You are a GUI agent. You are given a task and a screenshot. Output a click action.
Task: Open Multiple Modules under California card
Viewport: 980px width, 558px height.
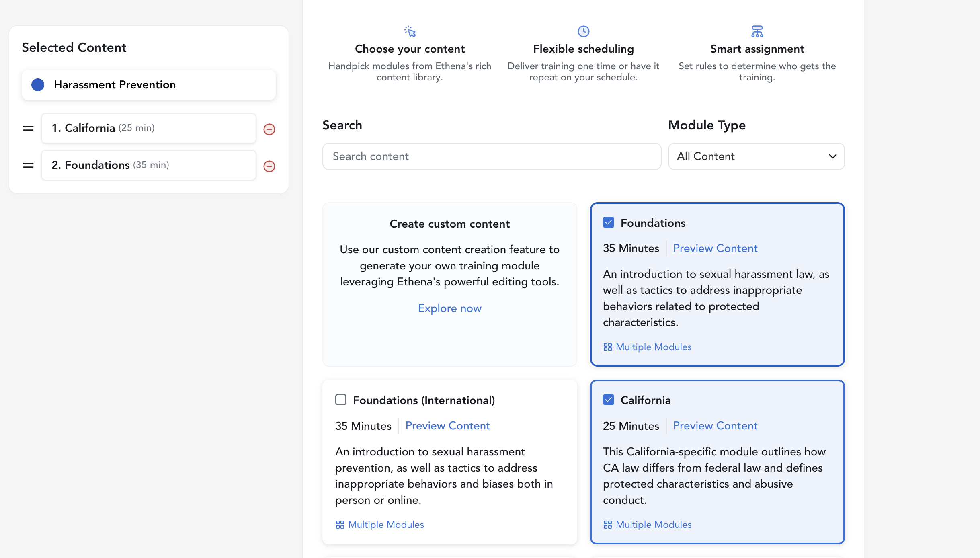pyautogui.click(x=647, y=525)
